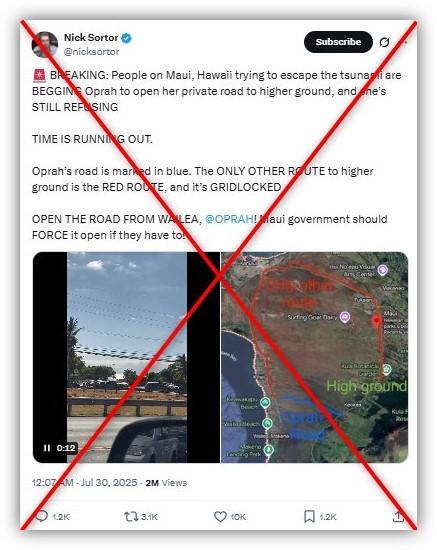
Task: Open the @OPRAH mention link
Action: pyautogui.click(x=229, y=219)
